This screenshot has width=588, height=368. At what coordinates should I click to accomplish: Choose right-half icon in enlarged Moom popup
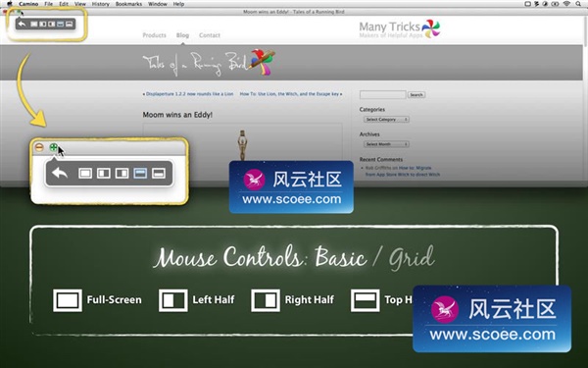tap(122, 173)
